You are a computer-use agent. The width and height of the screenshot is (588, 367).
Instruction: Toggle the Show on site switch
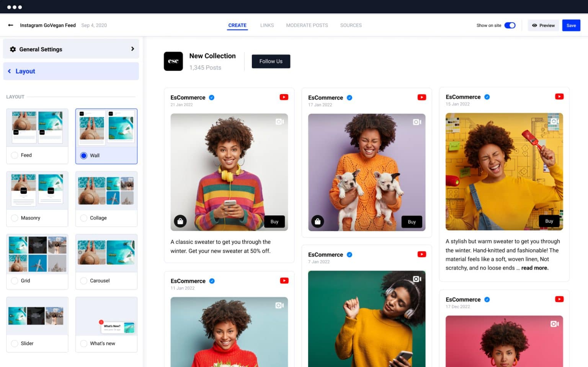pyautogui.click(x=510, y=25)
